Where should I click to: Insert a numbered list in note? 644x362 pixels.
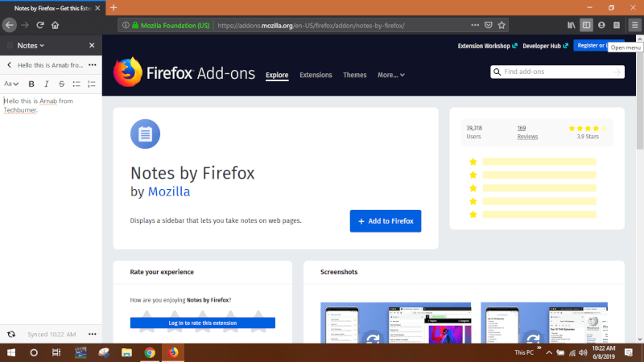tap(91, 84)
